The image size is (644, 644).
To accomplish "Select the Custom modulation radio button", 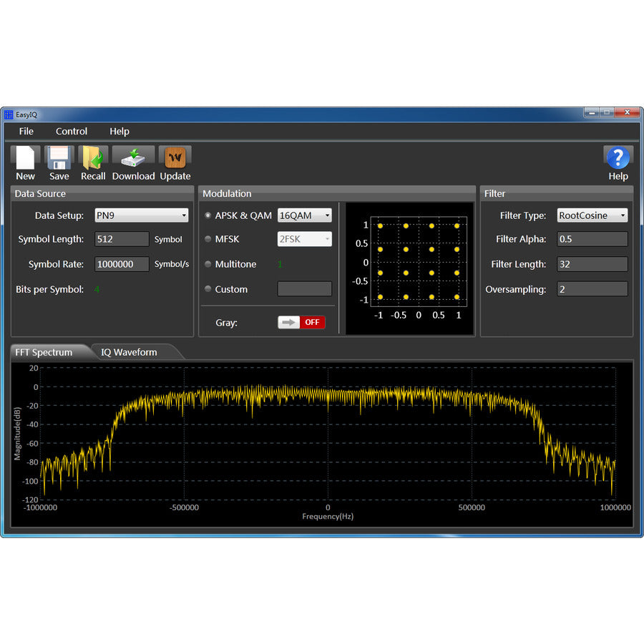I will coord(208,289).
